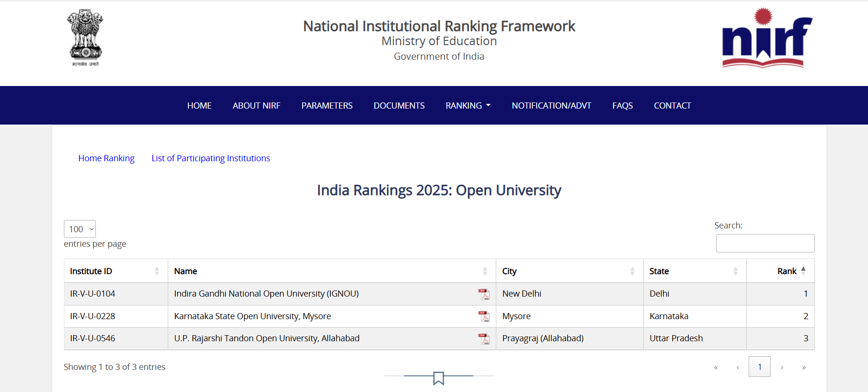Click the NIRF logo
The height and width of the screenshot is (392, 868).
pyautogui.click(x=767, y=38)
